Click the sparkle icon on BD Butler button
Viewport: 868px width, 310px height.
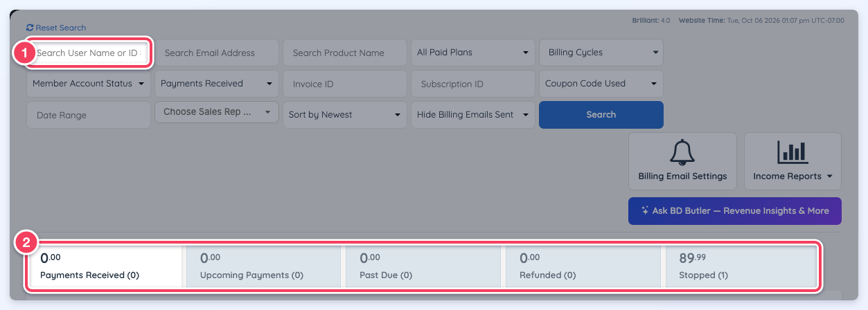coord(645,210)
